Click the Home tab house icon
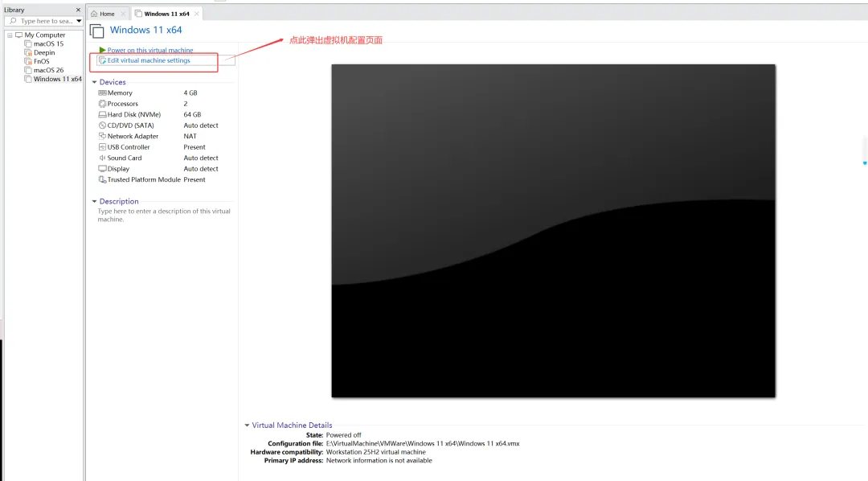 94,14
